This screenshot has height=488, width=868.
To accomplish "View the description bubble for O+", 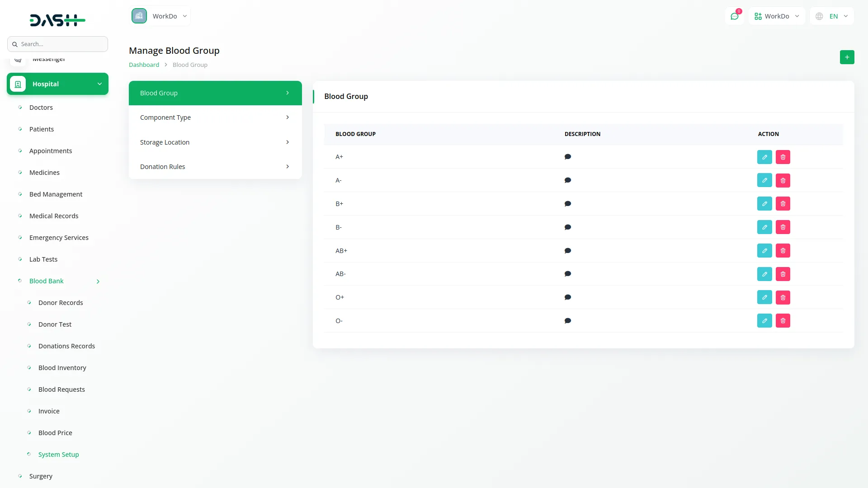I will [x=568, y=297].
